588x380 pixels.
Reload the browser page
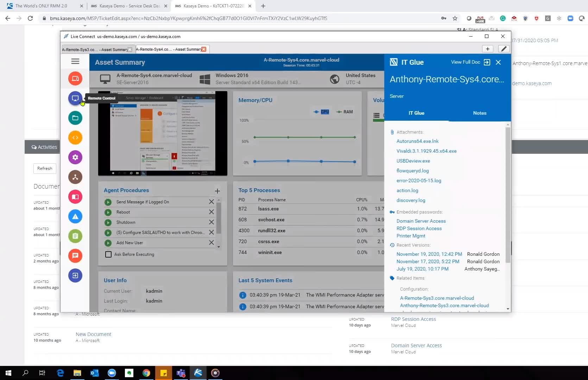click(x=30, y=18)
